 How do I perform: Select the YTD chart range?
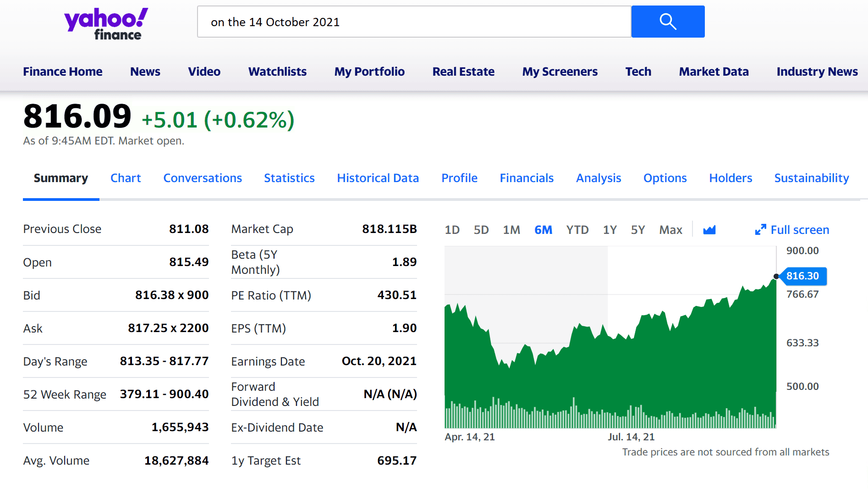(577, 230)
